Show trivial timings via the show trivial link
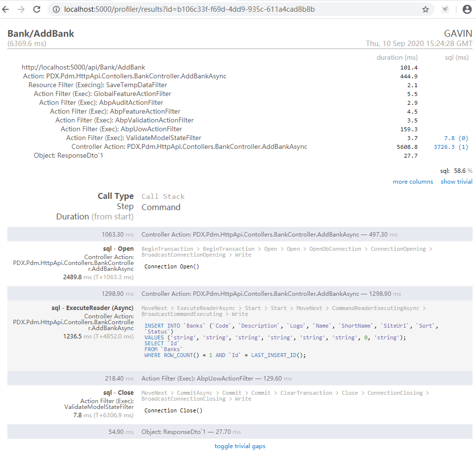The image size is (476, 454). (x=456, y=181)
